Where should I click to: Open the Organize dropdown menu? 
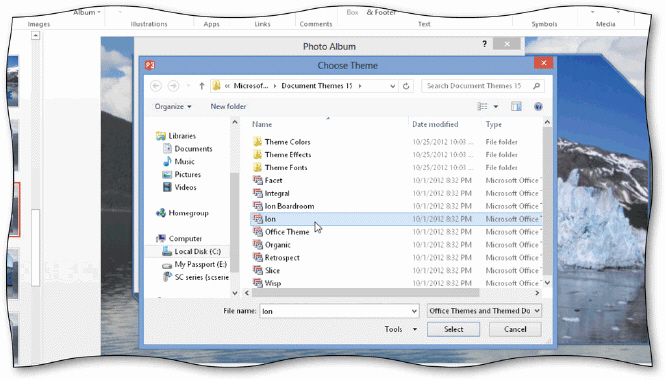[x=173, y=106]
